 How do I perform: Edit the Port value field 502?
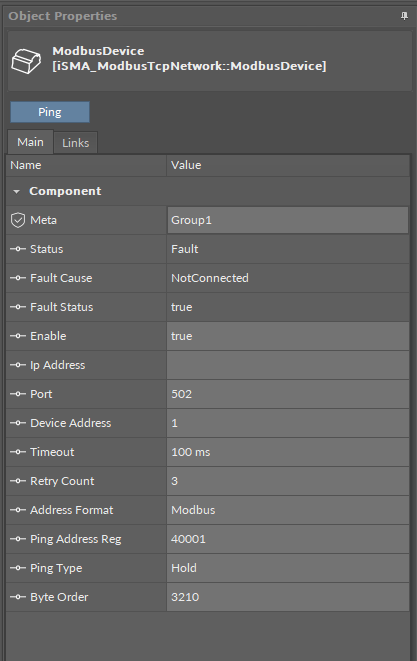point(288,394)
